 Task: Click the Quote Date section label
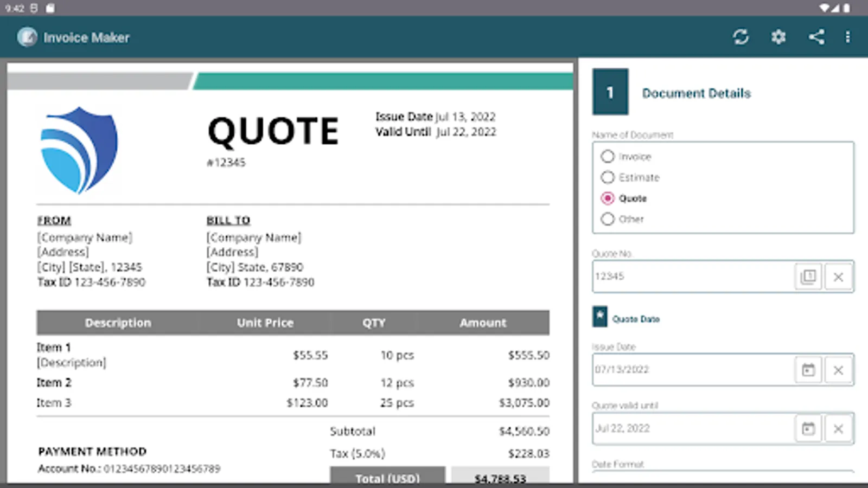click(636, 319)
